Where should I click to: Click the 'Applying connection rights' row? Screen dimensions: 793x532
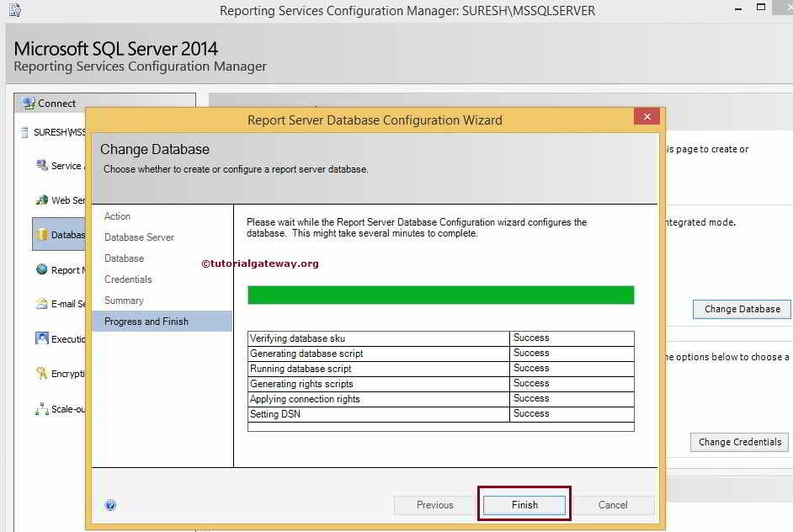(440, 399)
